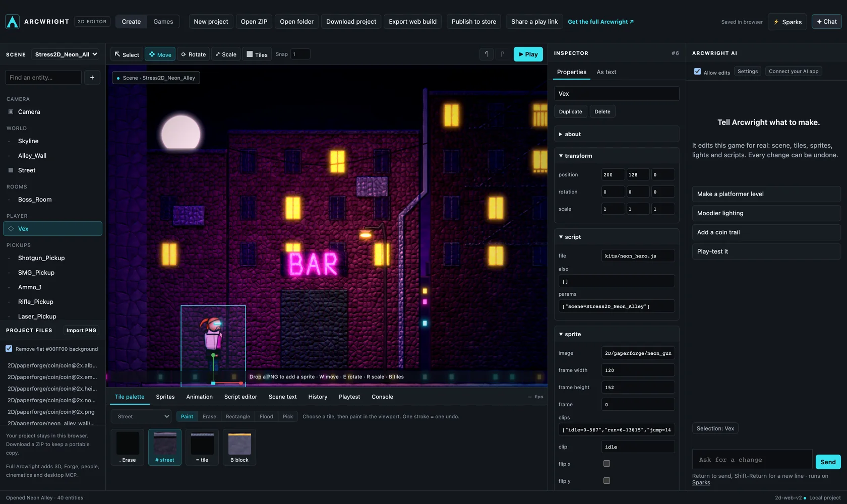Viewport: 847px width, 504px height.
Task: Add a new entity with the plus button
Action: tap(92, 78)
